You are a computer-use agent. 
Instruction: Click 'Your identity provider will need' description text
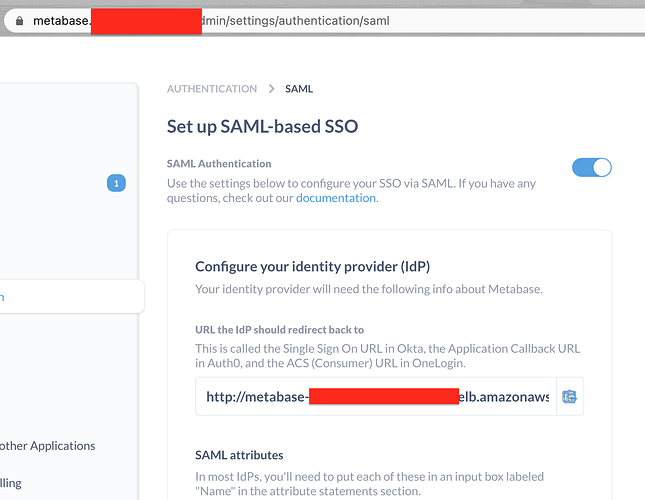[x=369, y=289]
